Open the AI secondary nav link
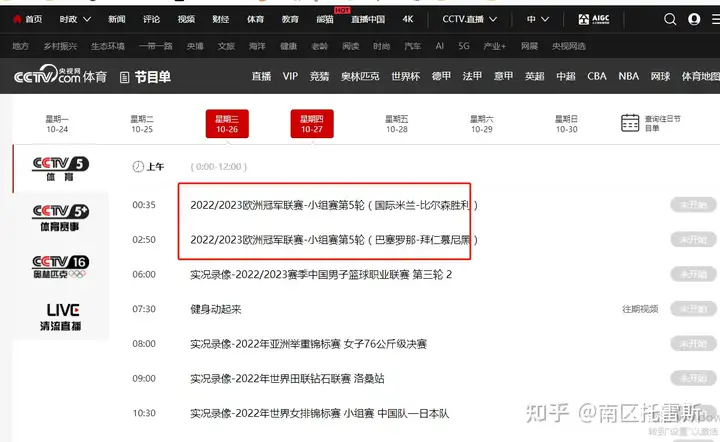Image resolution: width=720 pixels, height=442 pixels. point(439,46)
